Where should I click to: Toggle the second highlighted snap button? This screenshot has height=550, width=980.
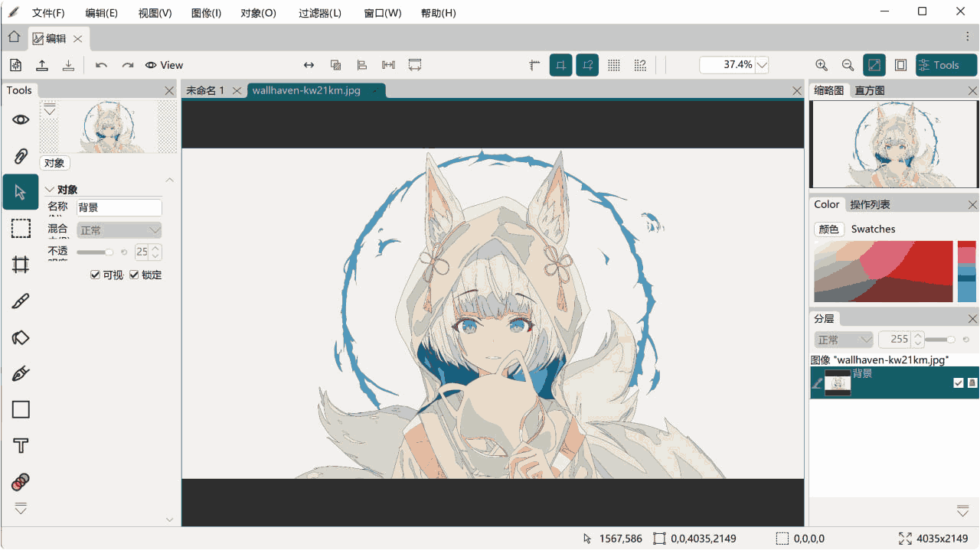click(x=587, y=65)
